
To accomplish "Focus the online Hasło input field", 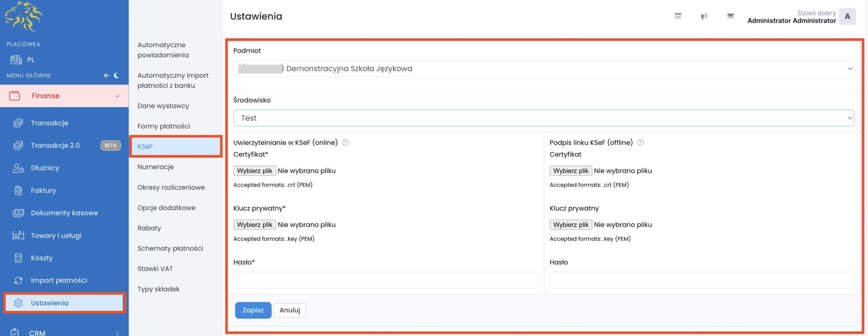I will (386, 280).
